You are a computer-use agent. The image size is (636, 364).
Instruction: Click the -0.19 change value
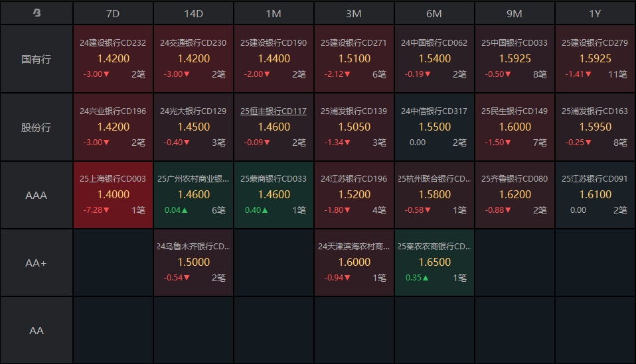tap(418, 74)
